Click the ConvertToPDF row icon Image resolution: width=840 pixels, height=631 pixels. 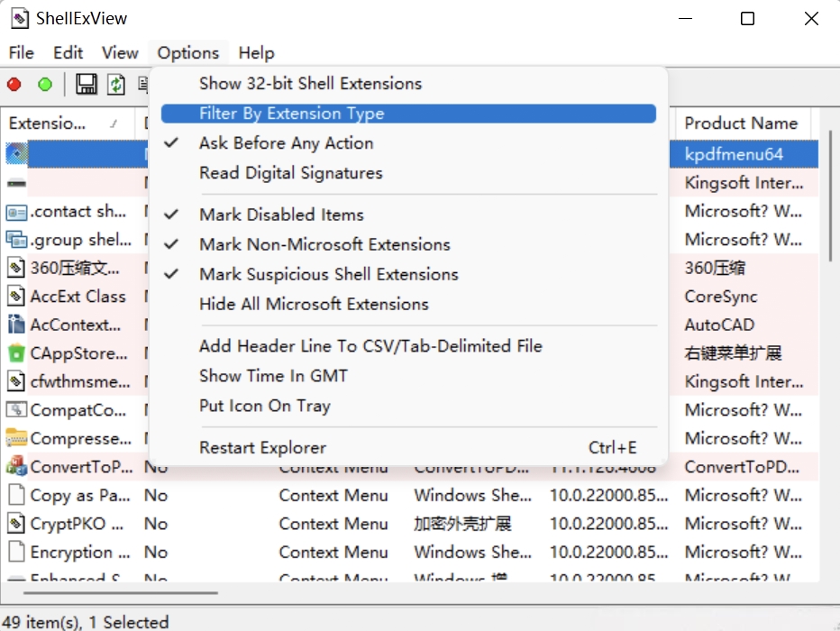click(16, 467)
